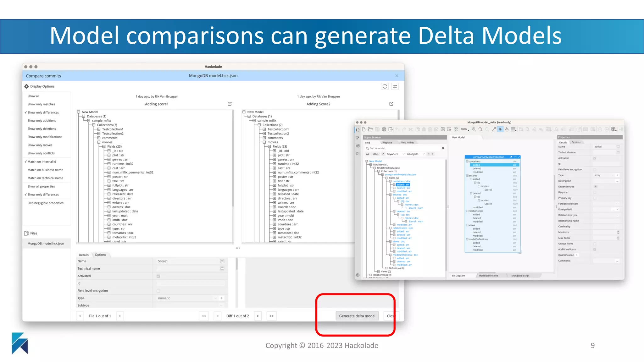Collapse 'containers' in comparisonModelCollection entity box
The width and height of the screenshot is (644, 362).
coord(467,162)
